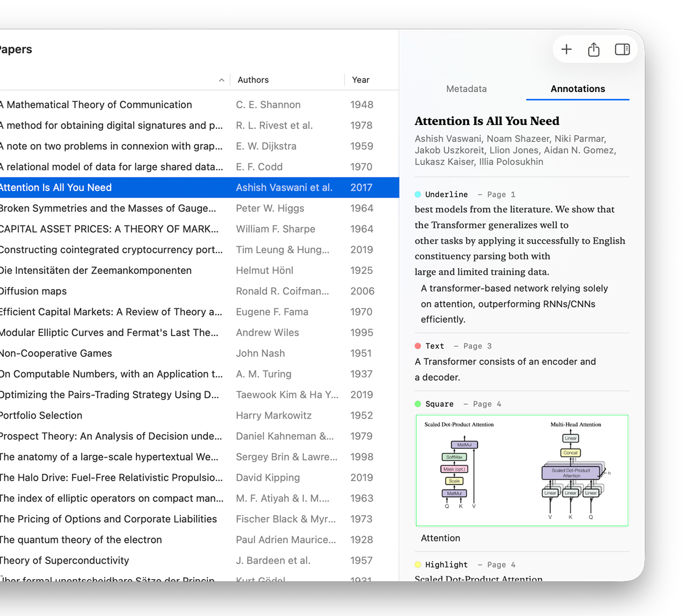Select the Prospect Theory paper row
This screenshot has height=616, width=688.
coord(199,436)
